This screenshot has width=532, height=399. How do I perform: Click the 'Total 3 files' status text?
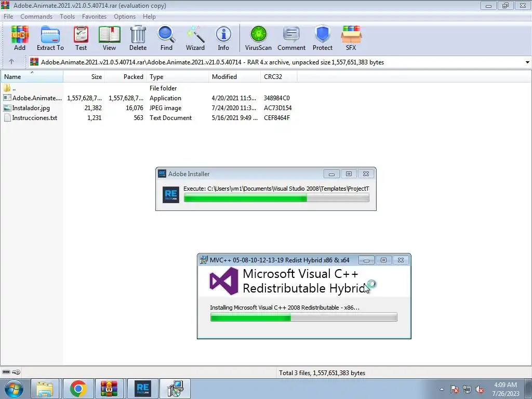pyautogui.click(x=322, y=373)
